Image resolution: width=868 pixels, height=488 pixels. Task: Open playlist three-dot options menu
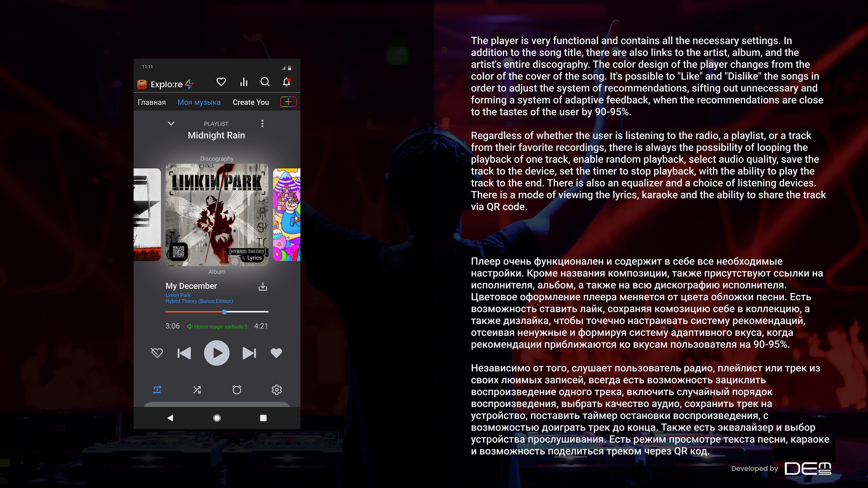click(262, 124)
